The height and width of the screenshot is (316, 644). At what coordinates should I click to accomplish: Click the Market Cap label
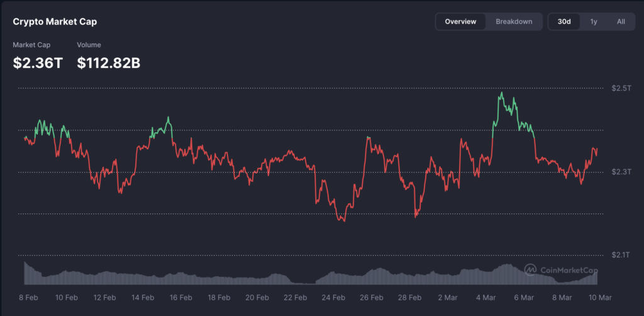31,45
